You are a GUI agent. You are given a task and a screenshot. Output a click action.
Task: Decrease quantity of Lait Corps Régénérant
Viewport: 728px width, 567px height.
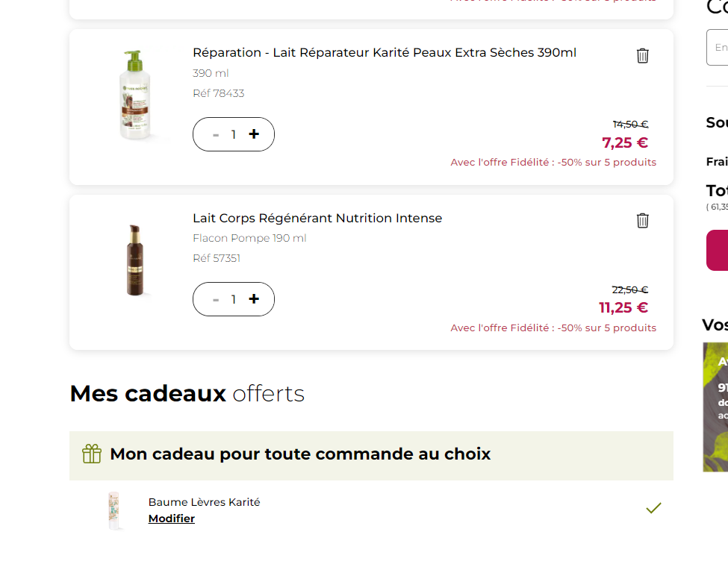(x=216, y=300)
